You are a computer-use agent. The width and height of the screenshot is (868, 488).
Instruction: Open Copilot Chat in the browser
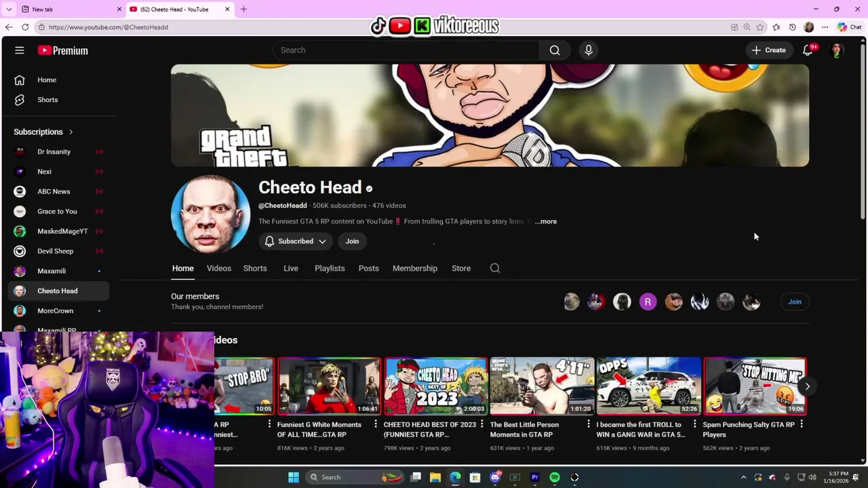click(x=849, y=27)
